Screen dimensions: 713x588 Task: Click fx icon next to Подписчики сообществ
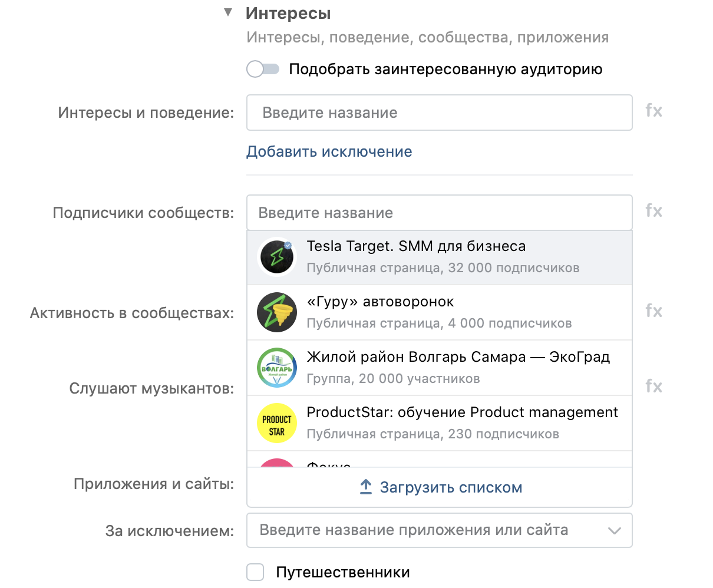pos(654,211)
